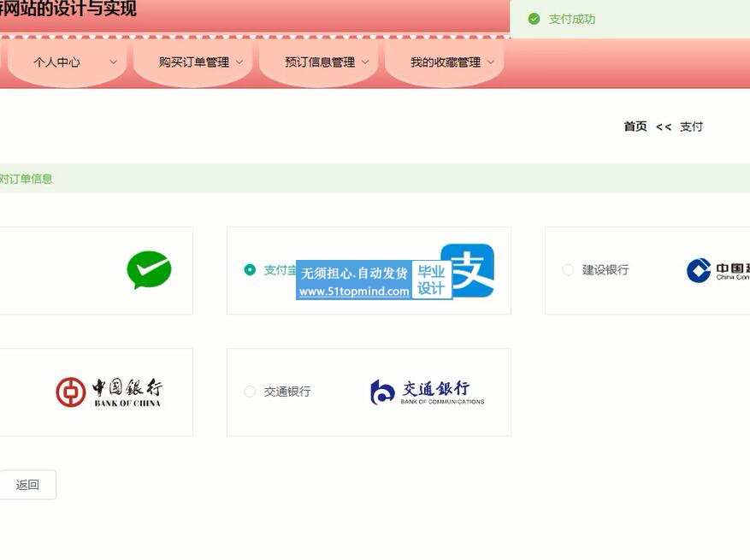
Task: Select the 交通银行 radio button
Action: (x=250, y=392)
